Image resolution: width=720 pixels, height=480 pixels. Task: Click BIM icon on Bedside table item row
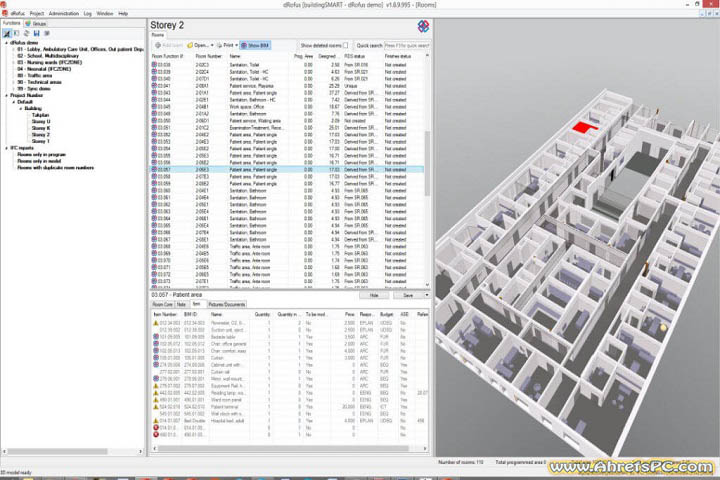pyautogui.click(x=156, y=337)
